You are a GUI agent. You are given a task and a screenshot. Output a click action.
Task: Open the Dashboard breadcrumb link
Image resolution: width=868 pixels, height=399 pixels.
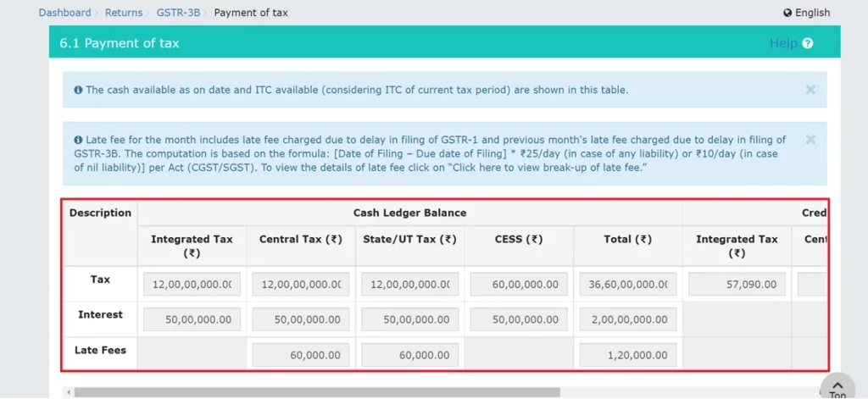tap(64, 13)
